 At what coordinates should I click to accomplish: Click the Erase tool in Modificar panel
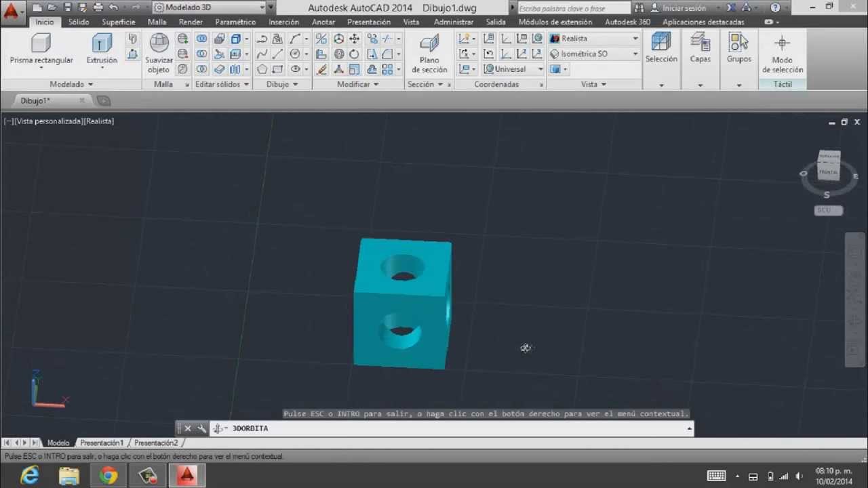coord(321,69)
